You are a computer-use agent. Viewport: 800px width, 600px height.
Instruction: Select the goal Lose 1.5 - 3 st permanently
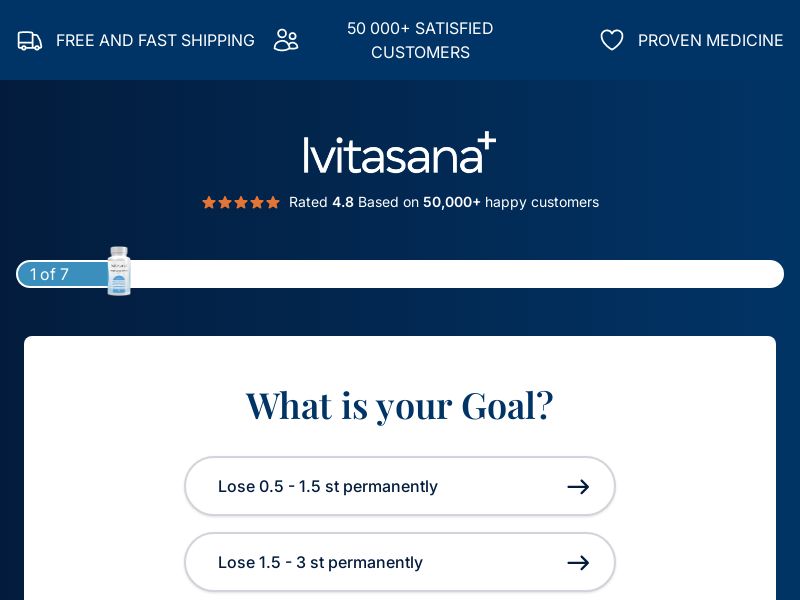coord(400,562)
